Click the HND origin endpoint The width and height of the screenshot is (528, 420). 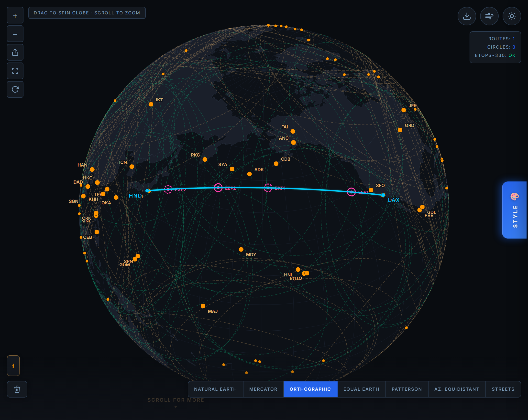(x=147, y=190)
